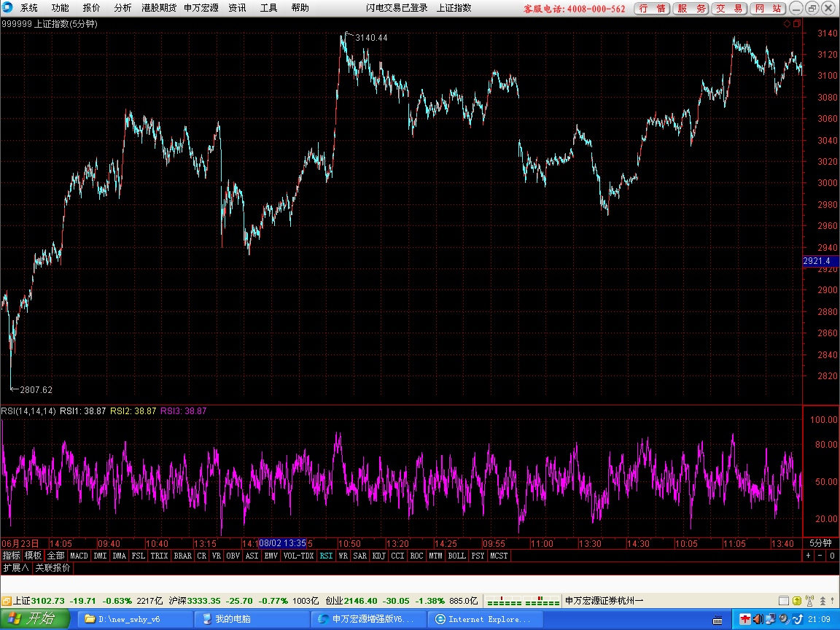The image size is (840, 630).
Task: Click the yellow round status bar icon
Action: click(796, 601)
